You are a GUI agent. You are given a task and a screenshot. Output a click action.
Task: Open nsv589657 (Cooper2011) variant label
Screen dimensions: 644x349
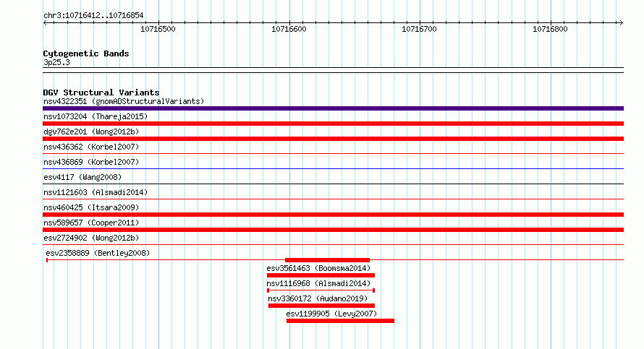pos(91,223)
